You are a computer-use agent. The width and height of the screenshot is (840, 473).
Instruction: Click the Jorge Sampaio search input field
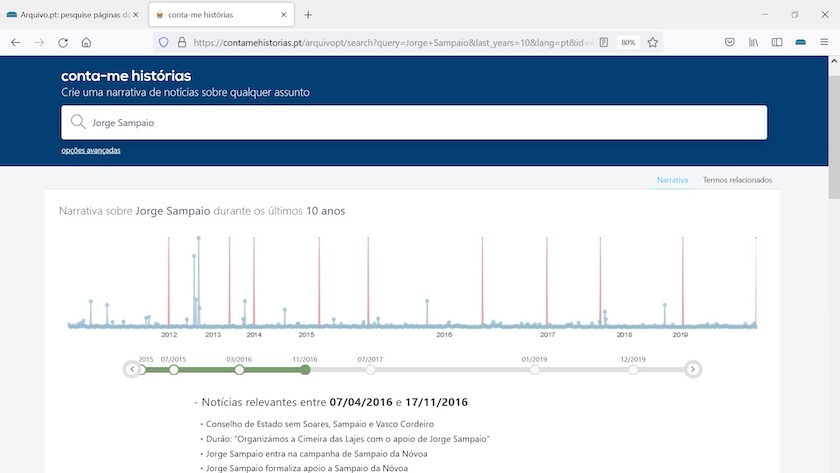tap(420, 123)
